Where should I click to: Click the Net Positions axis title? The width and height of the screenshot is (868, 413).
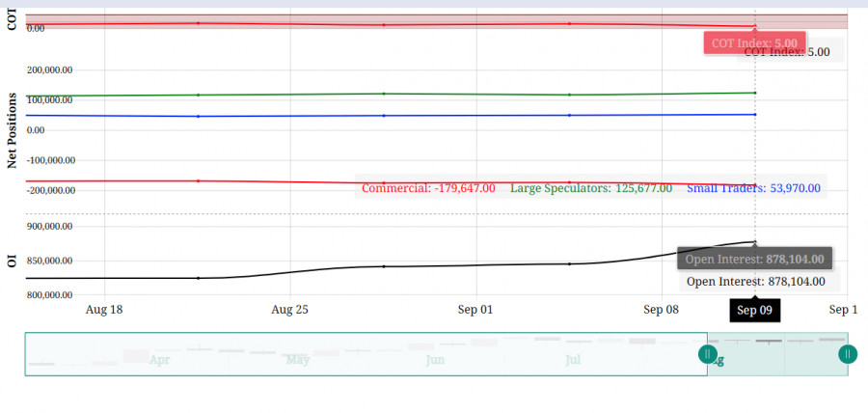coord(11,130)
